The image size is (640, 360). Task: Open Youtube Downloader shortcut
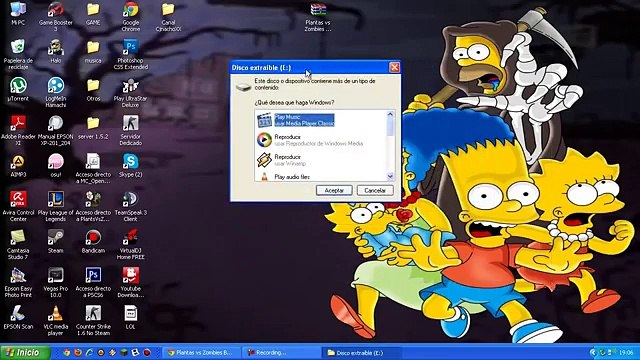pyautogui.click(x=131, y=282)
